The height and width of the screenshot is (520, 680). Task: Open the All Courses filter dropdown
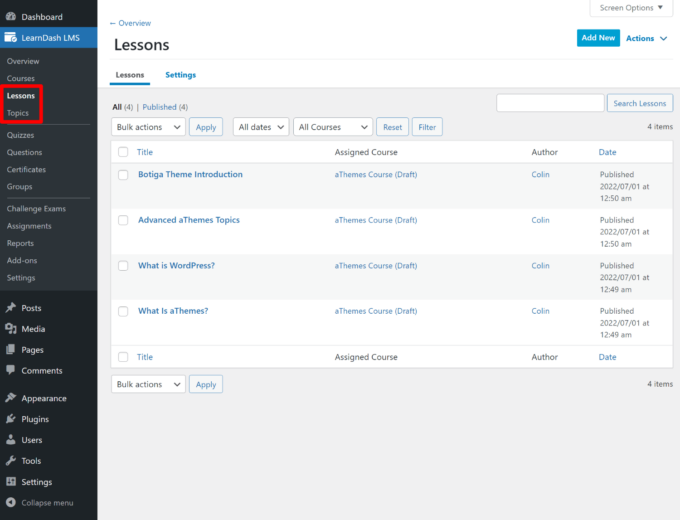pos(333,127)
